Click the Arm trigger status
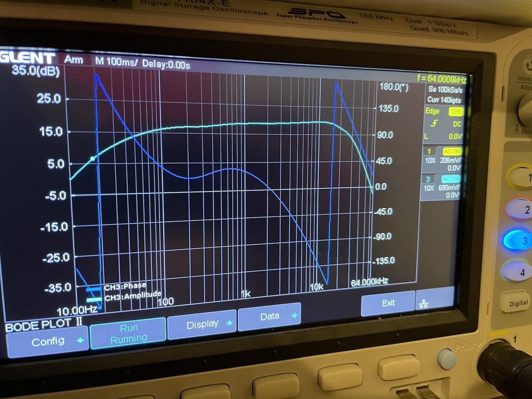The height and width of the screenshot is (399, 532). [x=74, y=59]
